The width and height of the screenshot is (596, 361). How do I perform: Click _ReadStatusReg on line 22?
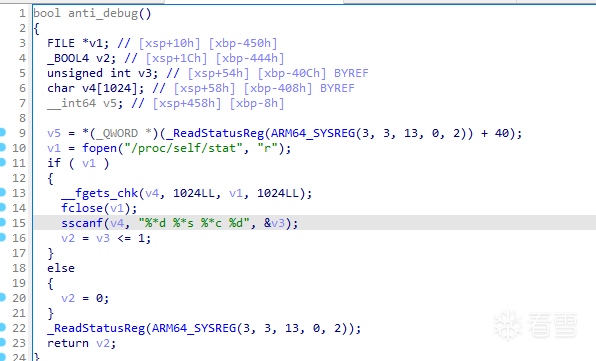pyautogui.click(x=96, y=328)
